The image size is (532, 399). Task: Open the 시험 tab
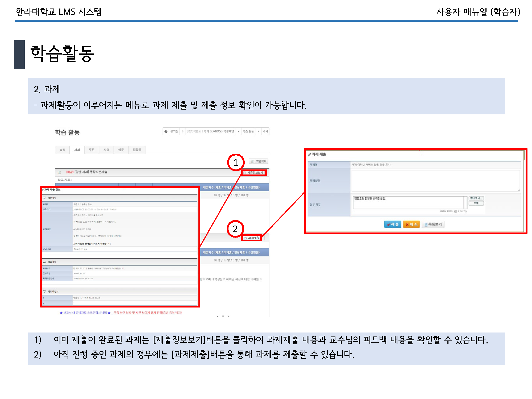pos(106,150)
